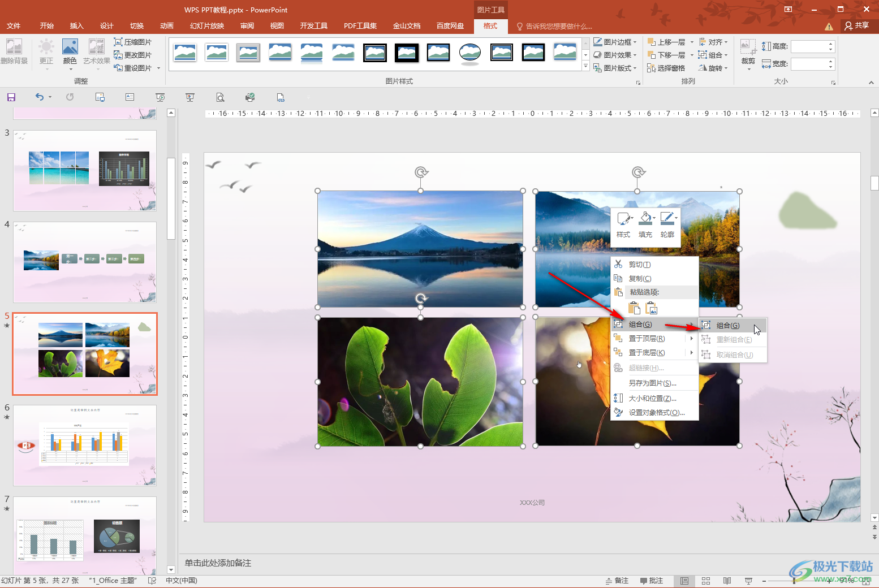Click the zoom slider in status bar
The width and height of the screenshot is (879, 588).
pyautogui.click(x=794, y=581)
